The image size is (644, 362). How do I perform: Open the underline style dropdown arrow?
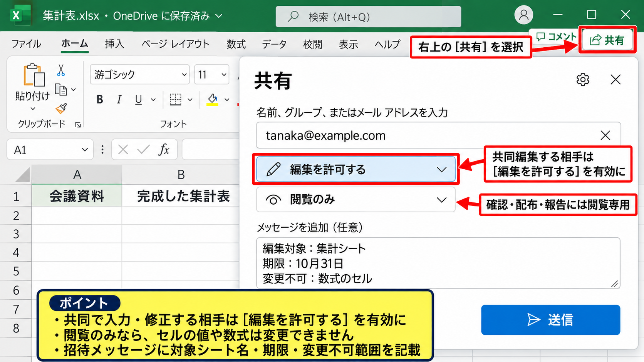[153, 100]
